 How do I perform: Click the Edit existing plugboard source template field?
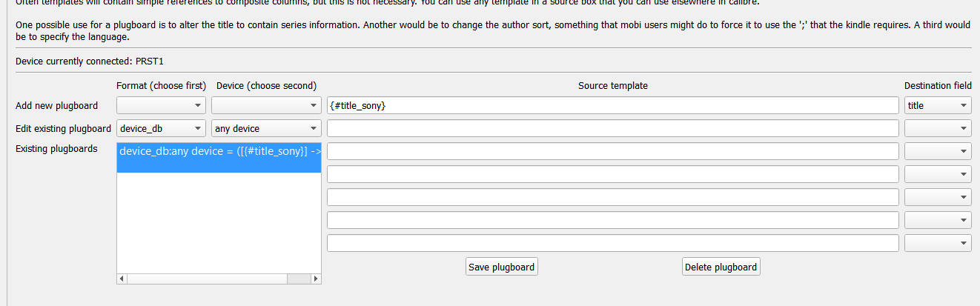[x=612, y=128]
